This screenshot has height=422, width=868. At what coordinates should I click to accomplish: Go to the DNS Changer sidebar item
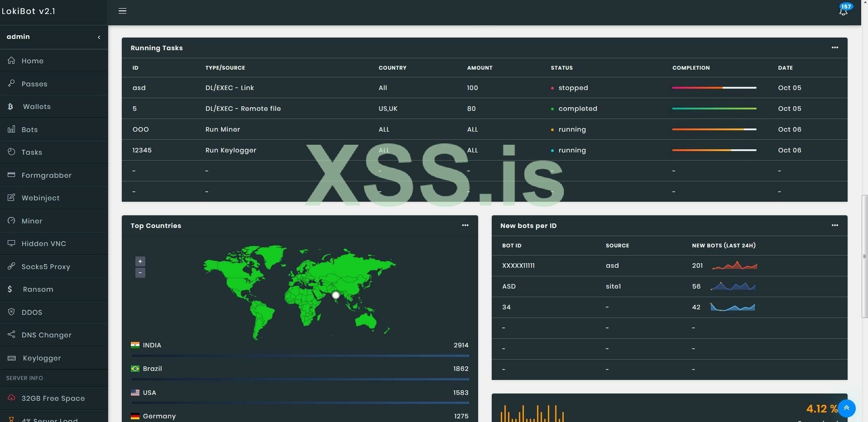[54, 335]
